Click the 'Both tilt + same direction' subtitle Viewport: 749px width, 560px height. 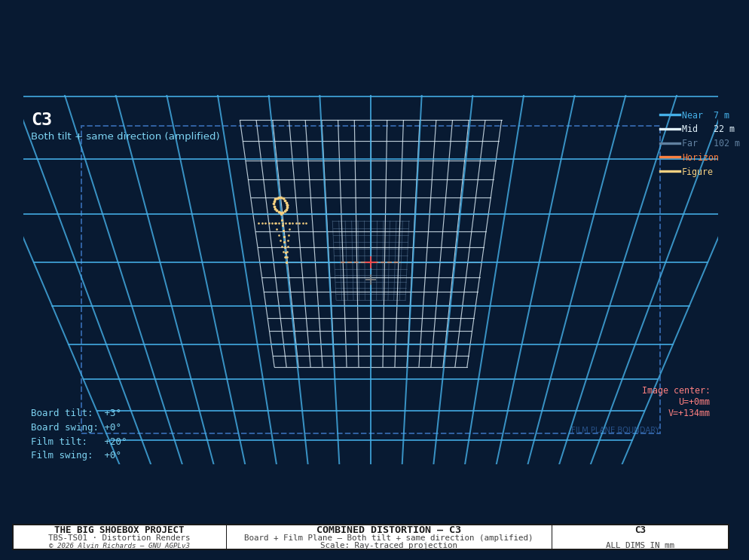tap(125, 136)
